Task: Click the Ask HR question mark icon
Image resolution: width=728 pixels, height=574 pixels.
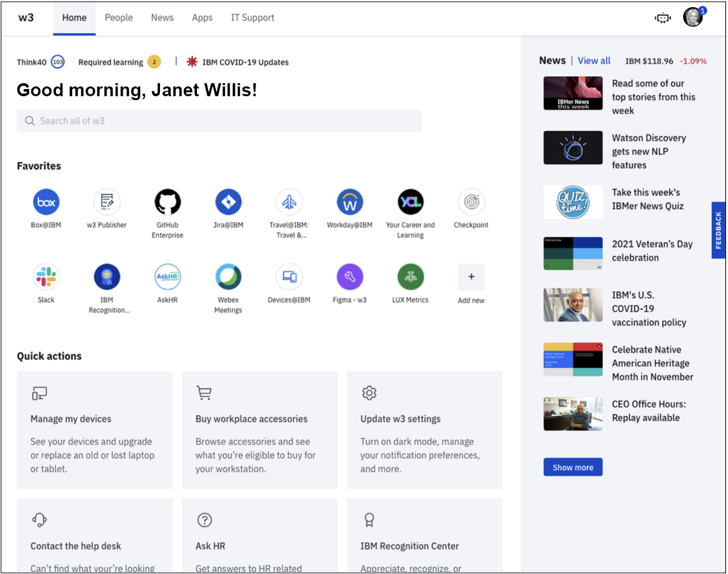Action: click(204, 520)
